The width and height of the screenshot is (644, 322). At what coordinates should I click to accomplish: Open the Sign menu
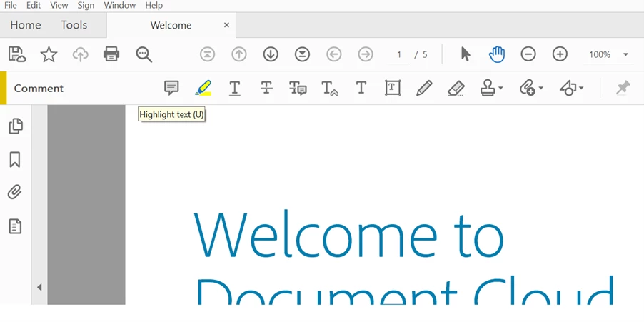click(x=86, y=5)
